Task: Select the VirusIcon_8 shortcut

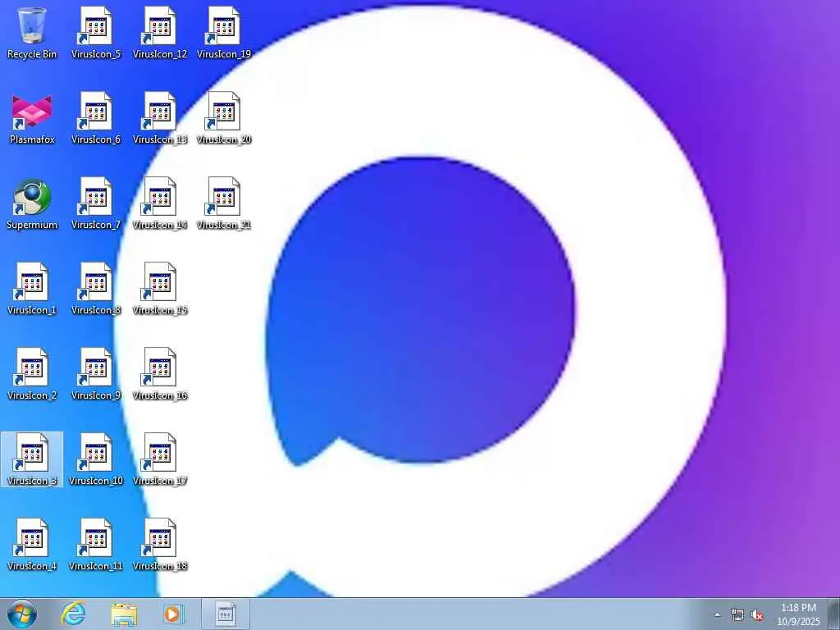Action: point(96,290)
